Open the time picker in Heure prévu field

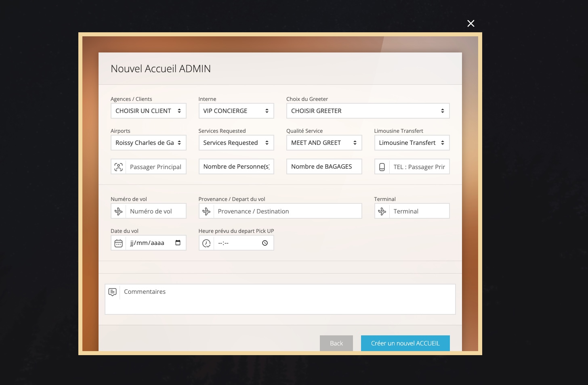point(265,243)
